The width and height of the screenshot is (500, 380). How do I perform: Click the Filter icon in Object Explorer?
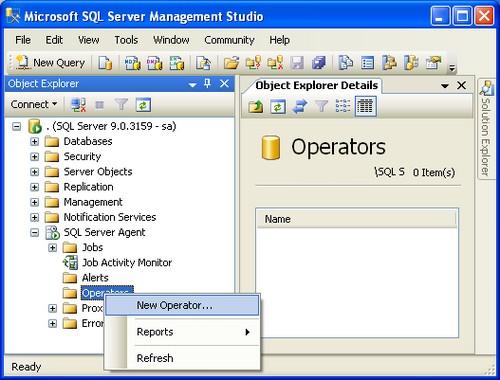click(x=121, y=105)
